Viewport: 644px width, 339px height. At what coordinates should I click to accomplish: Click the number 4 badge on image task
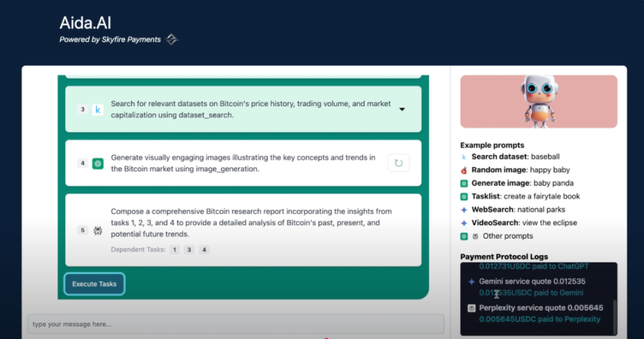click(x=83, y=164)
